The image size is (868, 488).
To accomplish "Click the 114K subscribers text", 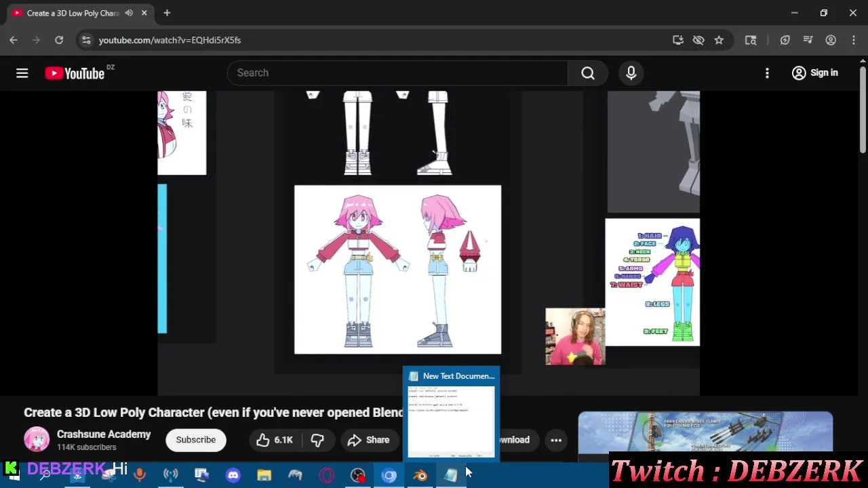I will click(87, 447).
